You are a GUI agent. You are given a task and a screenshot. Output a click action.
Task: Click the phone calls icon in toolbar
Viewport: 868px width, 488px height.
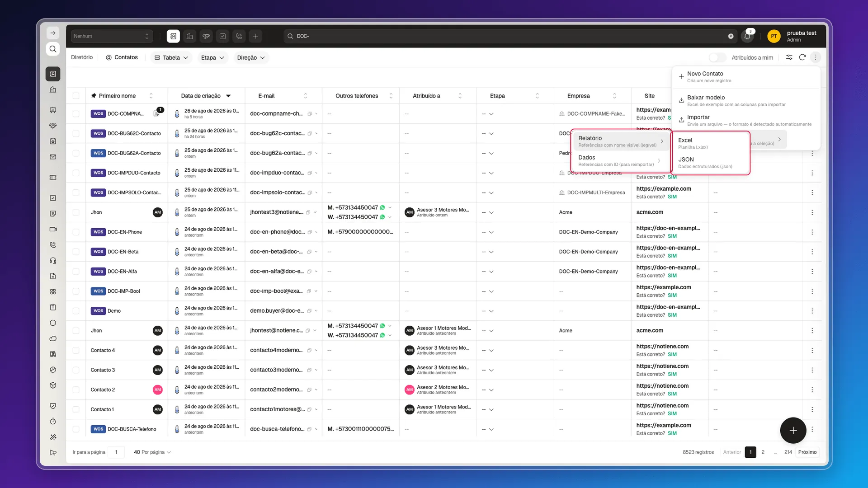239,36
